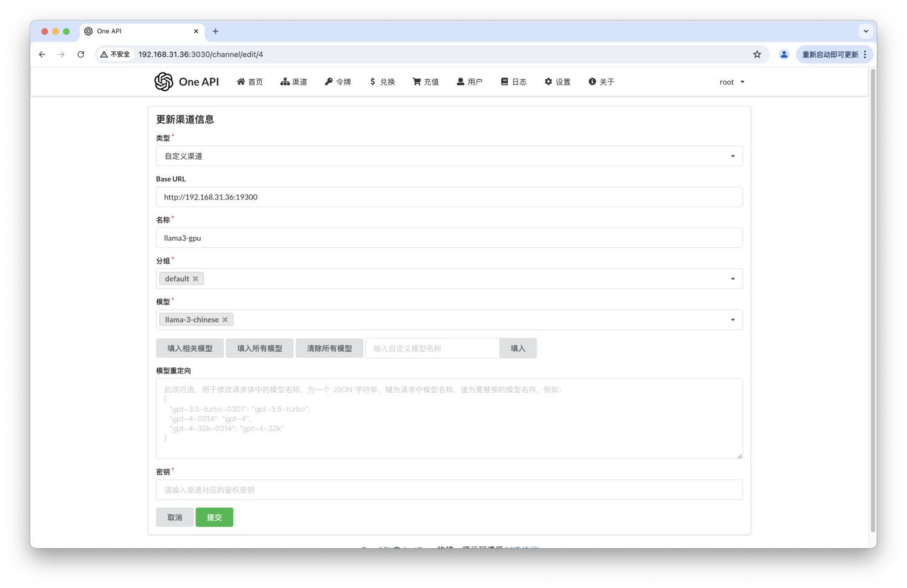Open the browser tab list chevron
The width and height of the screenshot is (907, 588).
click(866, 31)
